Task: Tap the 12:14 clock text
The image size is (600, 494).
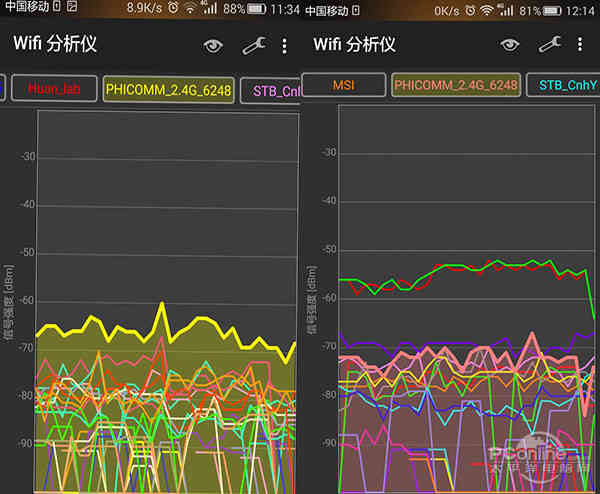Action: click(x=580, y=11)
